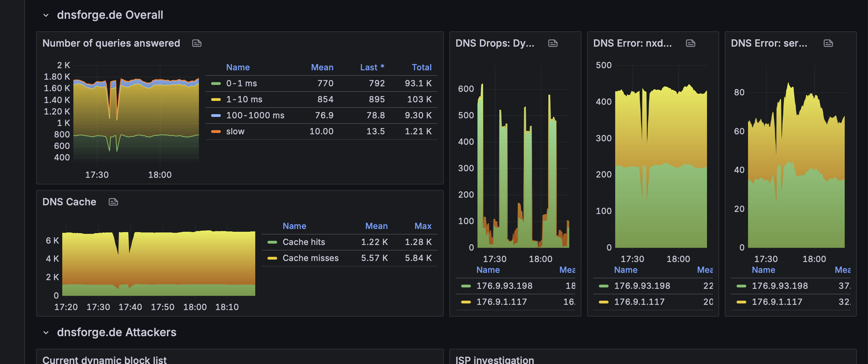The width and height of the screenshot is (868, 364).
Task: Select Cache misses legend entry
Action: (x=310, y=258)
